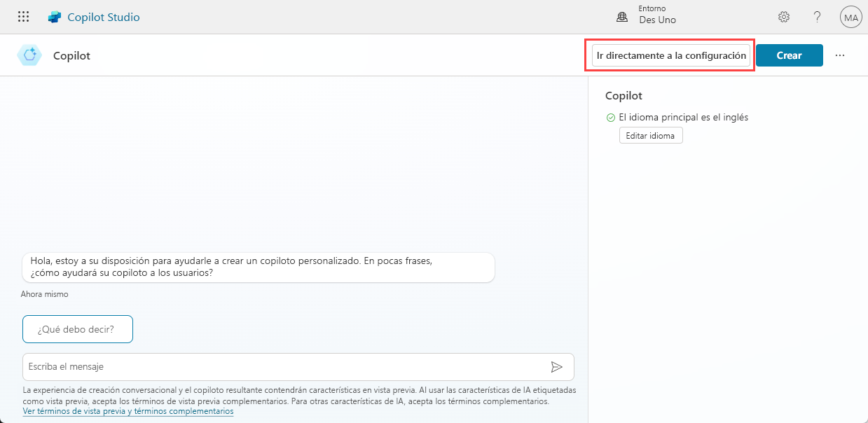
Task: Open the MA account avatar
Action: (850, 17)
